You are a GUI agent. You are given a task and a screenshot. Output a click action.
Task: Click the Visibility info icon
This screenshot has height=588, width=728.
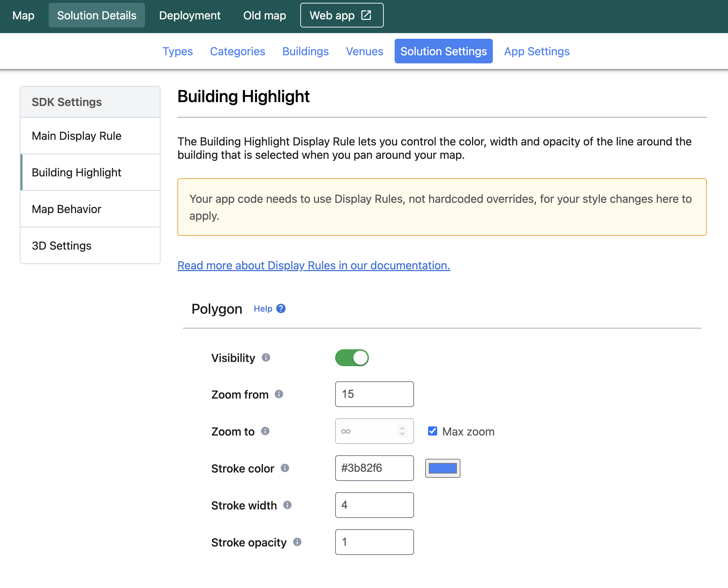pyautogui.click(x=266, y=357)
